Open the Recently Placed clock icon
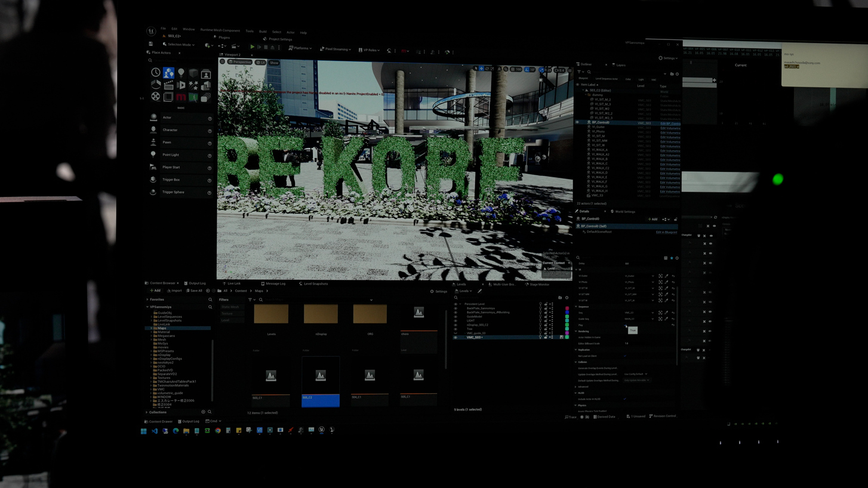Screen dimensions: 868x488 tap(156, 73)
